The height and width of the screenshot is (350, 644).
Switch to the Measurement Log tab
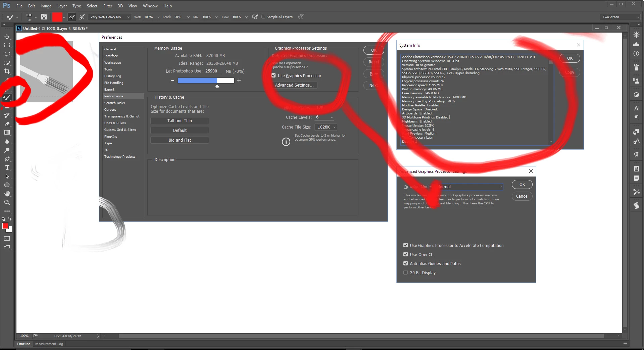click(x=49, y=344)
